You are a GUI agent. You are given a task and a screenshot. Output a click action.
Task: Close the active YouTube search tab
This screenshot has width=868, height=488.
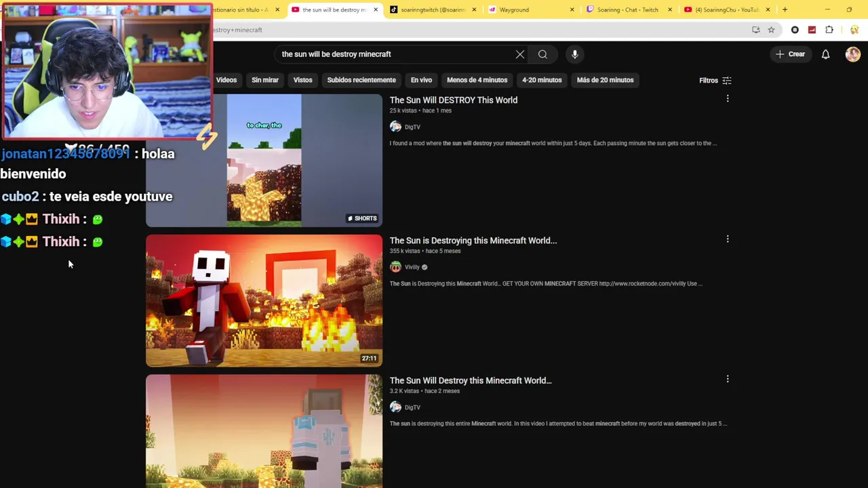(x=375, y=9)
